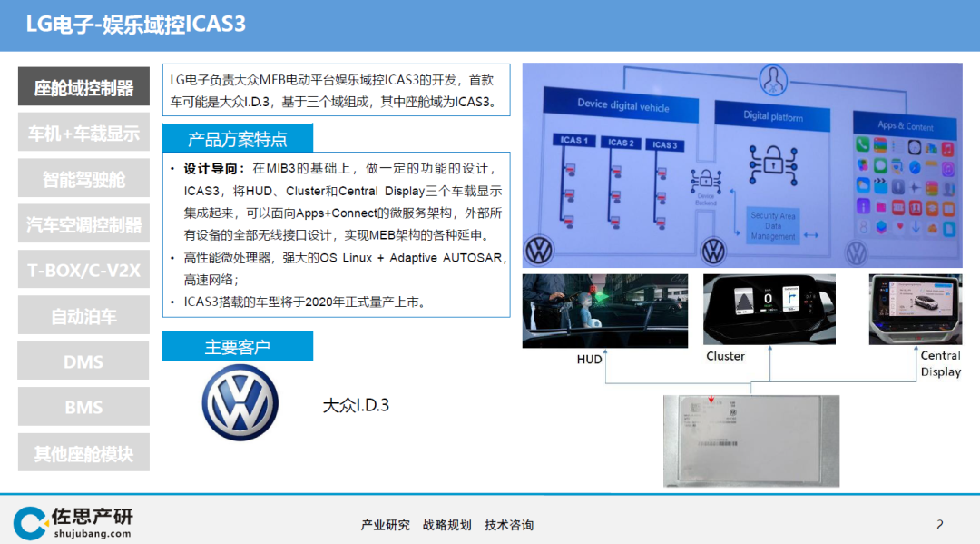Click the VW logo below Apps & Content
Viewport: 980px width, 544px height.
point(857,253)
